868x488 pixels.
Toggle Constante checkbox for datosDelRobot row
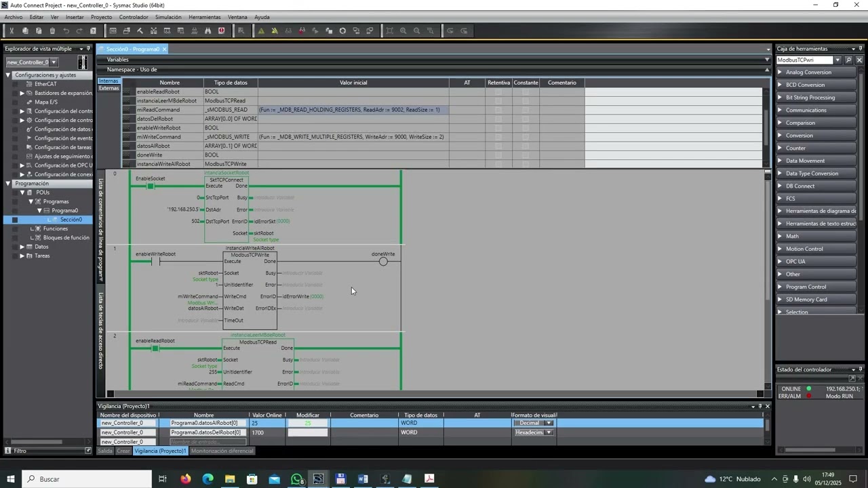[x=526, y=119]
